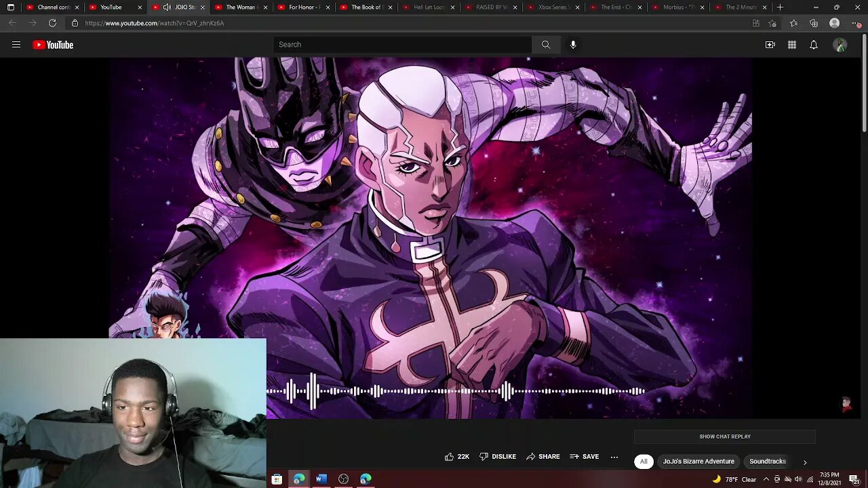Click the YouTube search magnifier button
Viewport: 868px width, 488px height.
pyautogui.click(x=546, y=45)
